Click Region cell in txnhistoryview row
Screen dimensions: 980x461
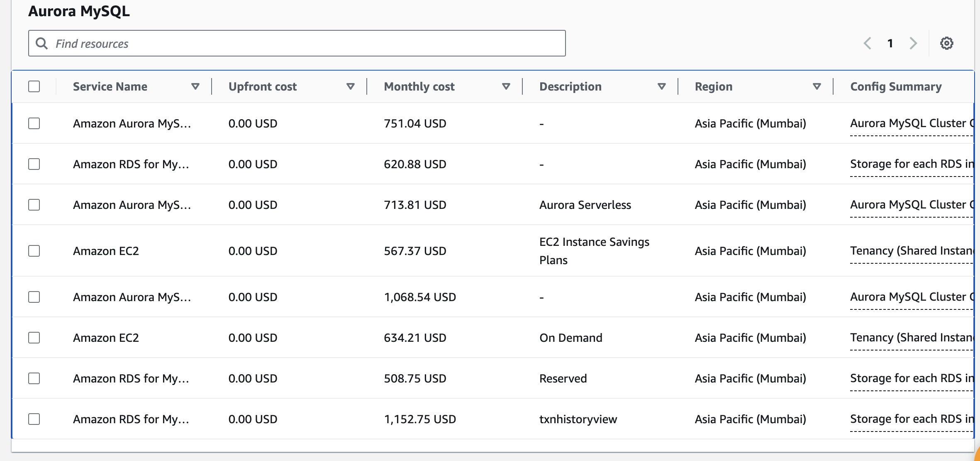750,419
